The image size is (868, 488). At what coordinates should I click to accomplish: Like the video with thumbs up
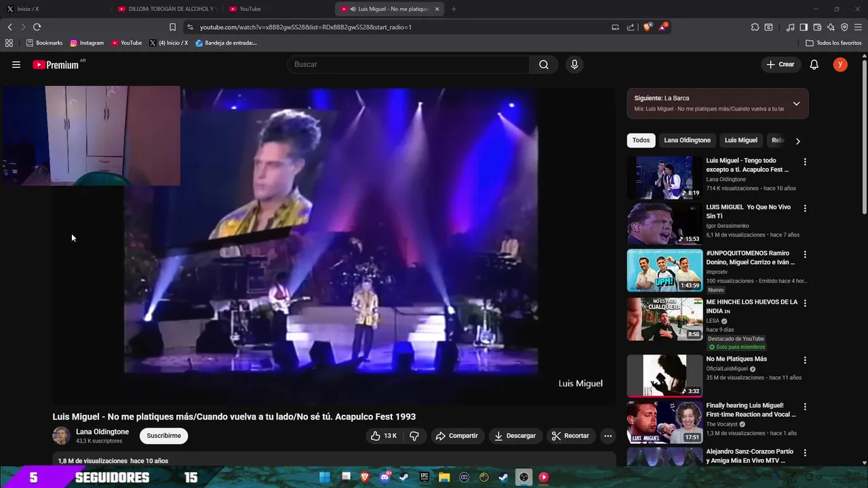coord(383,436)
